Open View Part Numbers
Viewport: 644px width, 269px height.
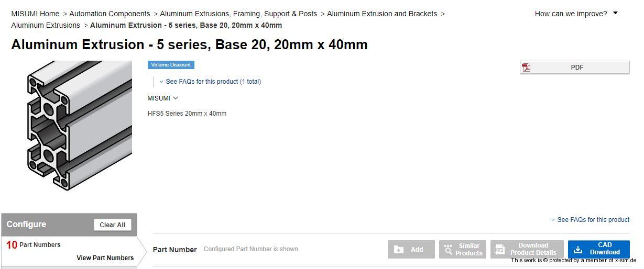pos(105,257)
